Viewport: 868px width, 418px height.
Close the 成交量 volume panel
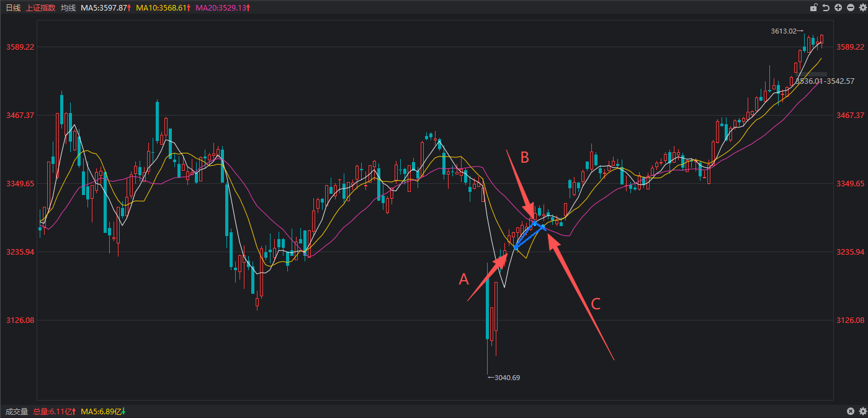(850, 412)
